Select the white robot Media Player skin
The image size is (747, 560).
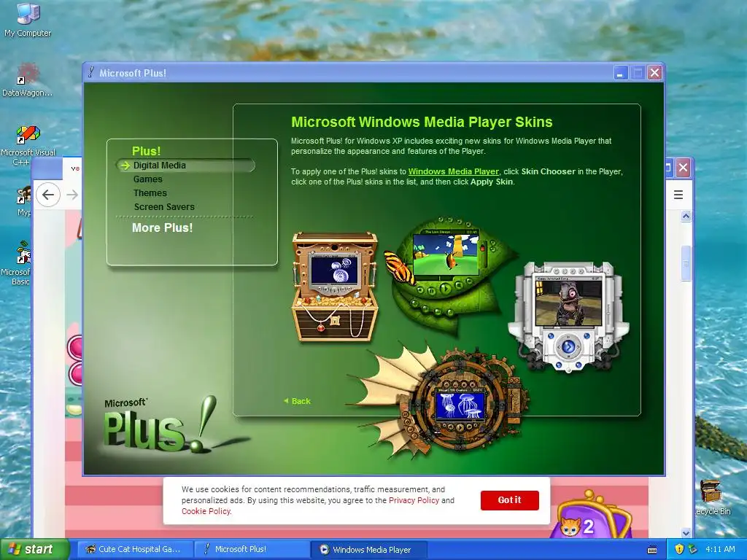pyautogui.click(x=568, y=316)
